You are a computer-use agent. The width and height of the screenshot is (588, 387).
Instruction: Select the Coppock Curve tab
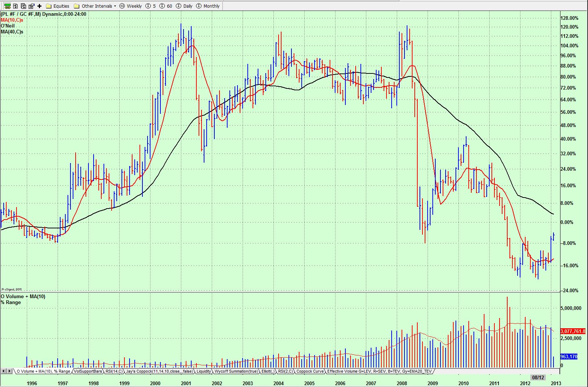(309, 372)
